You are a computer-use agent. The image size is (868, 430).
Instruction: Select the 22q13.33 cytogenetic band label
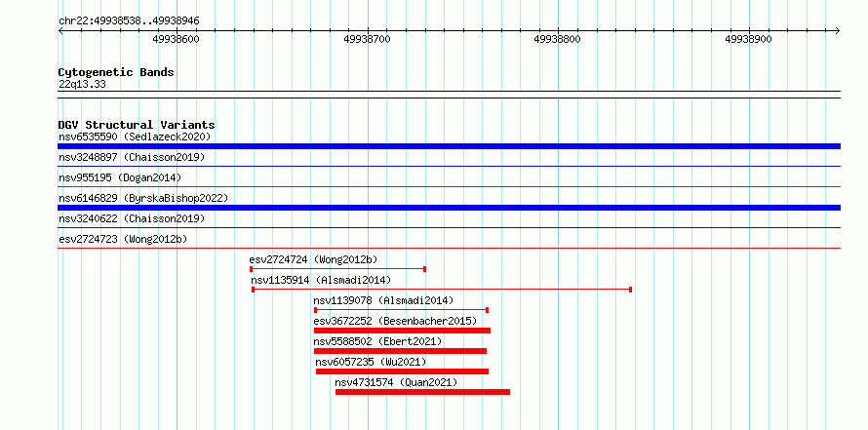click(x=82, y=85)
